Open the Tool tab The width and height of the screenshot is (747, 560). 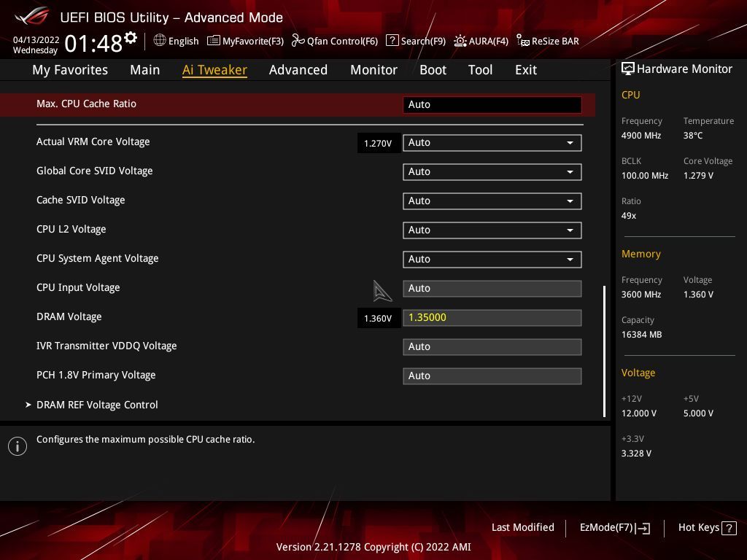tap(480, 70)
